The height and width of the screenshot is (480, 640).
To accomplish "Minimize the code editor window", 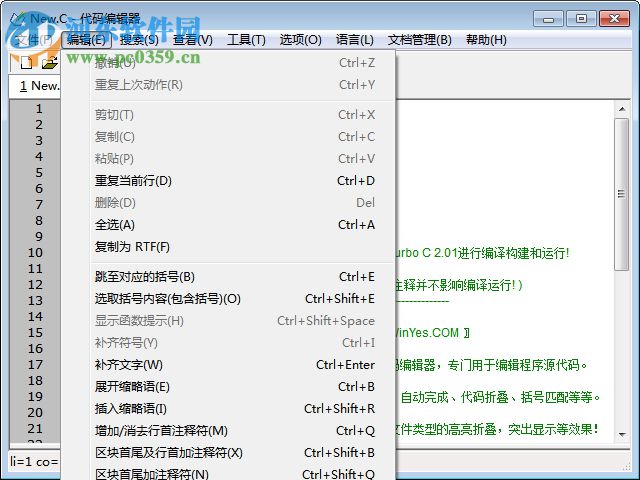I will [x=548, y=19].
